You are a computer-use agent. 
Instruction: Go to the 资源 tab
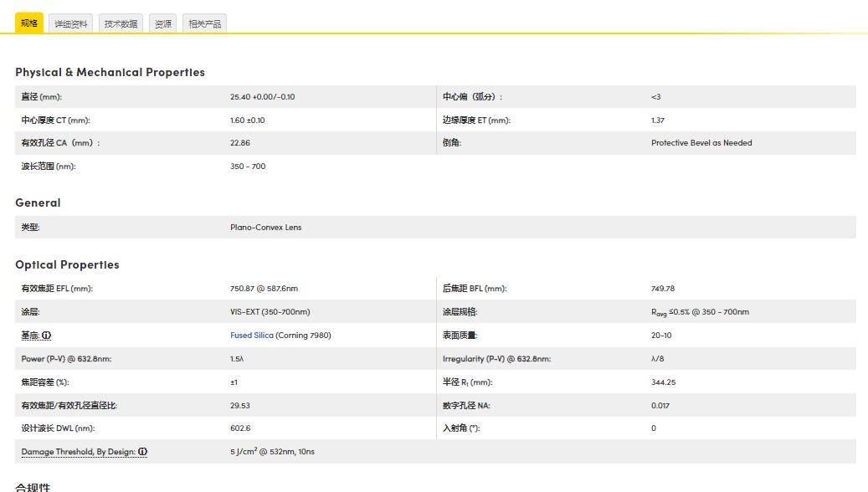click(x=163, y=24)
